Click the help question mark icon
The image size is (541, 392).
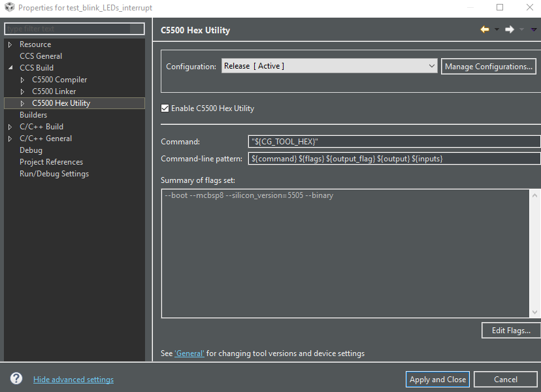pos(16,378)
